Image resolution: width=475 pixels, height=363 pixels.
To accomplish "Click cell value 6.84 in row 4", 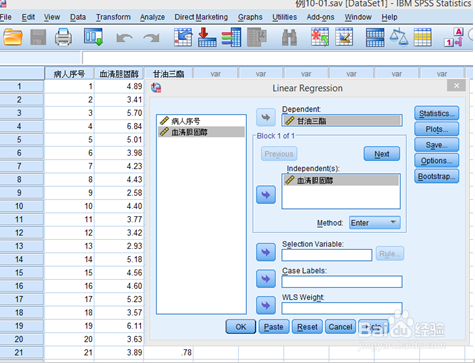I will pos(119,126).
